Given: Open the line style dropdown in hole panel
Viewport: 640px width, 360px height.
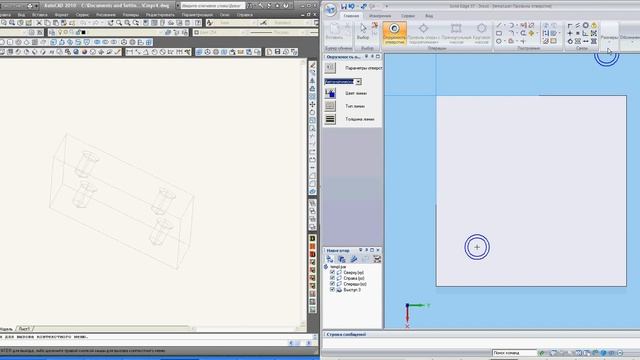Looking at the screenshot, I should point(358,82).
